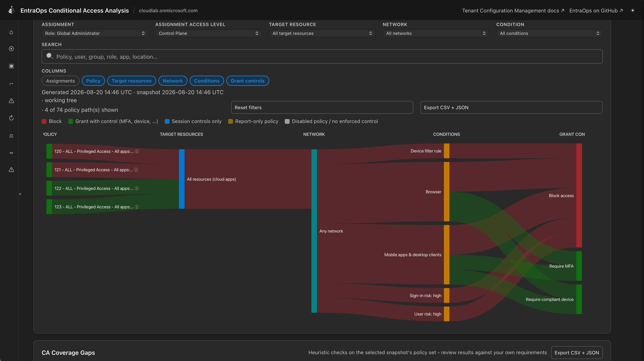
Task: Open the Condition dropdown, All conditions
Action: click(x=549, y=33)
